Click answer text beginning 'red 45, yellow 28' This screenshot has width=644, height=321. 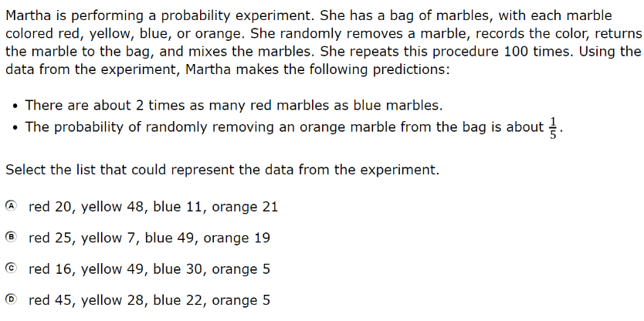(149, 300)
